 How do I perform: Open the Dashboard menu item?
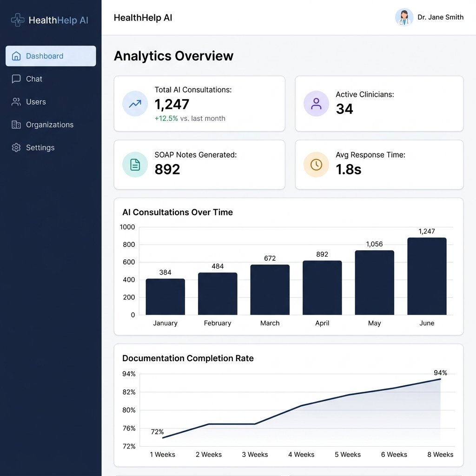coord(51,56)
